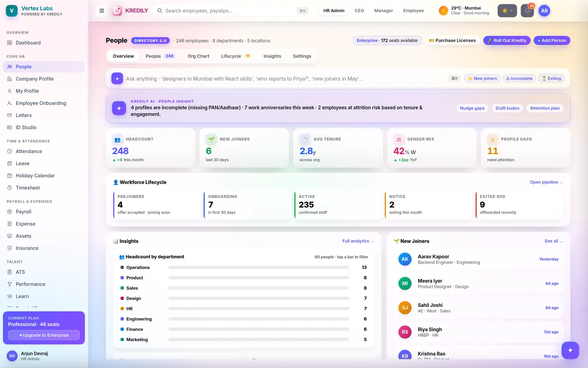Image resolution: width=588 pixels, height=368 pixels.
Task: Click the Company Profile building icon
Action: 10,79
